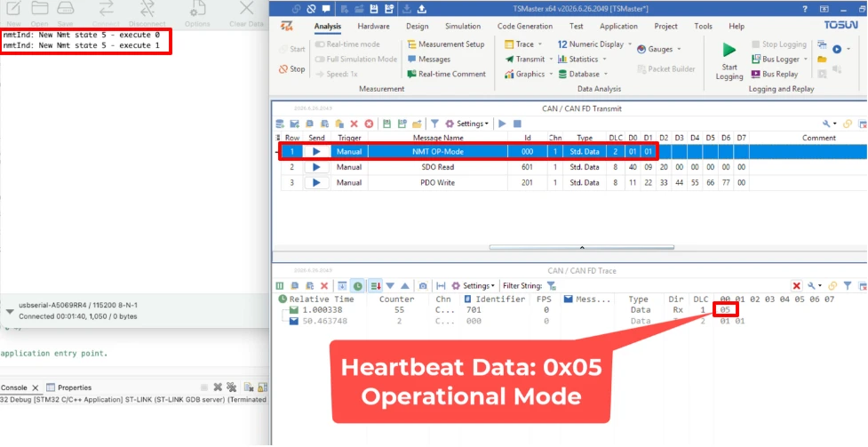Open the Transmit dropdown in Data Analysis

pos(551,60)
